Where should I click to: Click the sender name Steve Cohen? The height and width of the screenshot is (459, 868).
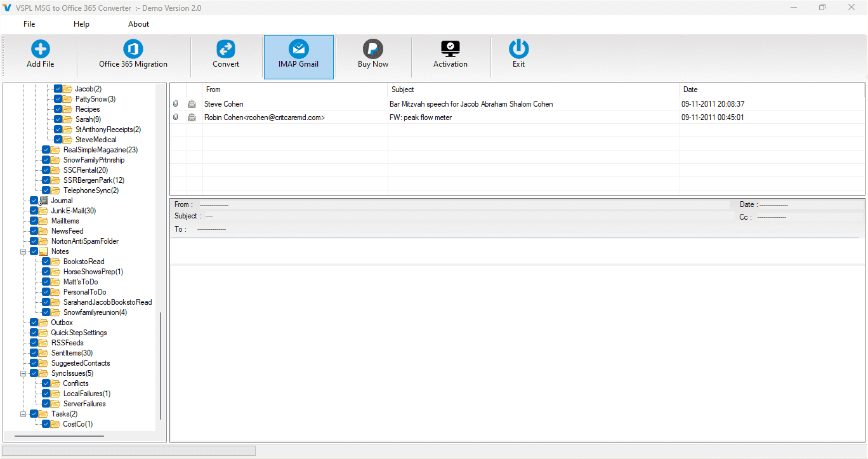coord(224,104)
